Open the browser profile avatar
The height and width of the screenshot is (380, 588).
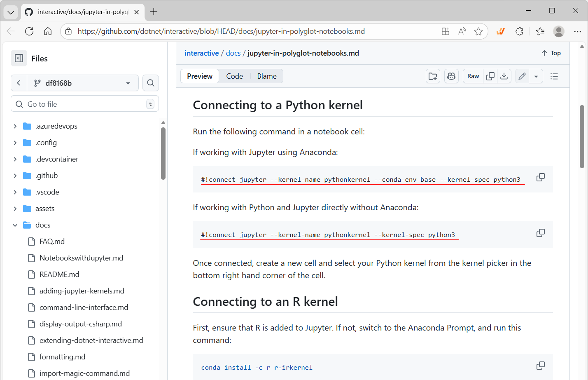[x=559, y=31]
